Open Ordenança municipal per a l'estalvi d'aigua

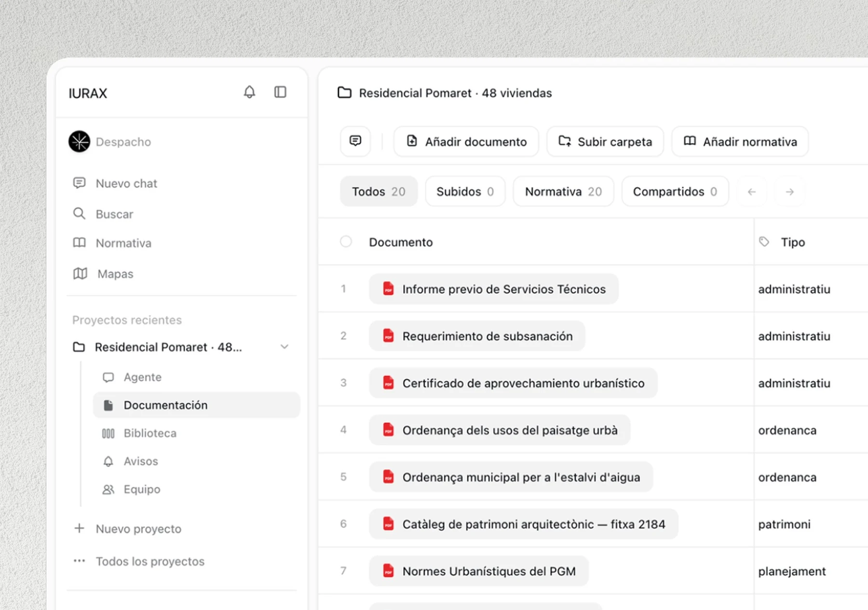[x=511, y=477]
